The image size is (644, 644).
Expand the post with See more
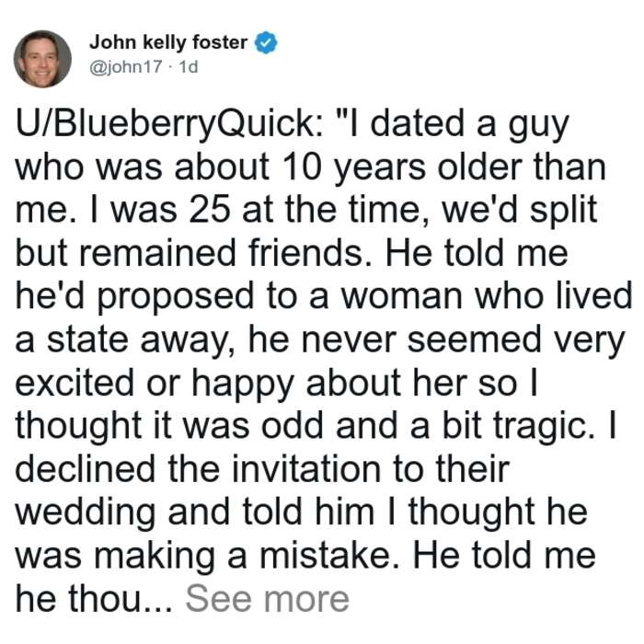pyautogui.click(x=268, y=599)
